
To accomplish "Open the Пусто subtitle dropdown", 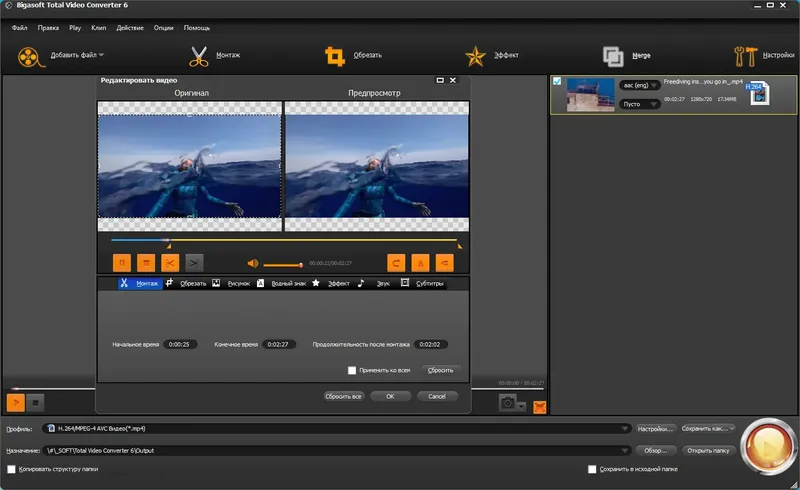I will (x=640, y=104).
